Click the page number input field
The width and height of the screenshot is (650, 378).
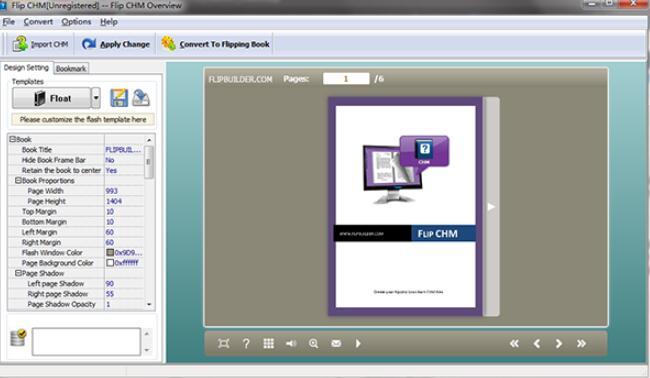tap(346, 79)
